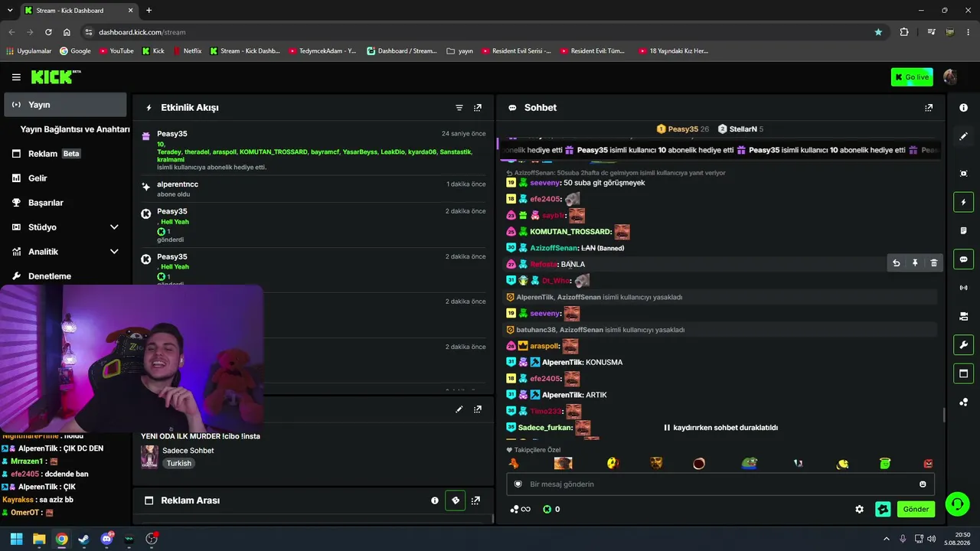Screen dimensions: 980x551
Task: Open the Reklam Beta sidebar item
Action: click(65, 154)
